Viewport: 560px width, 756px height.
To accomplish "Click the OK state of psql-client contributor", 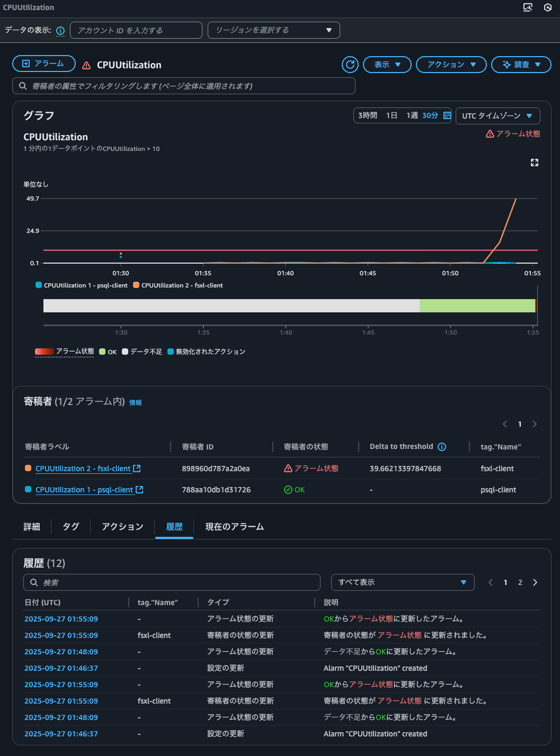I will pyautogui.click(x=295, y=490).
